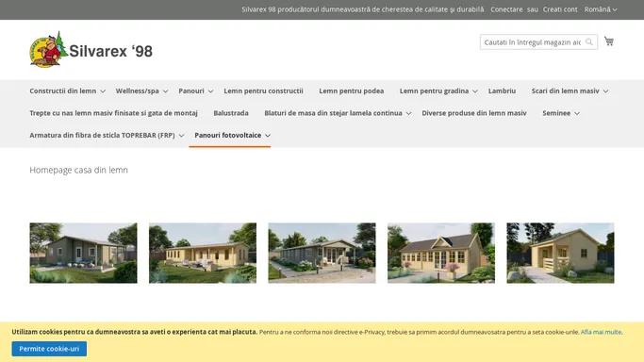The height and width of the screenshot is (362, 644).
Task: Open the Balustrada category
Action: (231, 113)
